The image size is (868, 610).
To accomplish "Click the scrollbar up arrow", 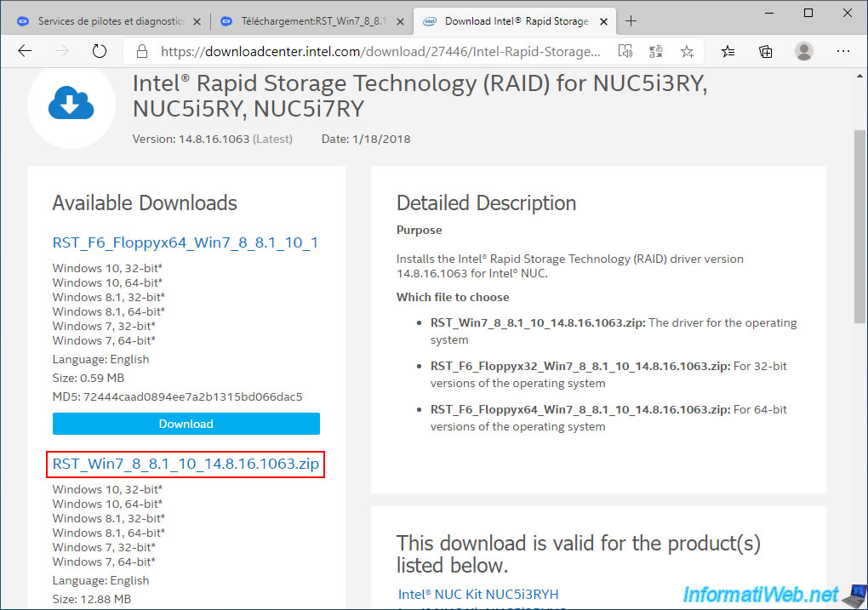I will click(x=859, y=76).
